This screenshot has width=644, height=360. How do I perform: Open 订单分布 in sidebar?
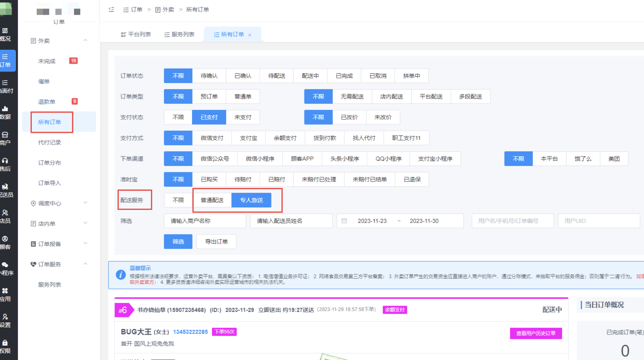point(49,163)
